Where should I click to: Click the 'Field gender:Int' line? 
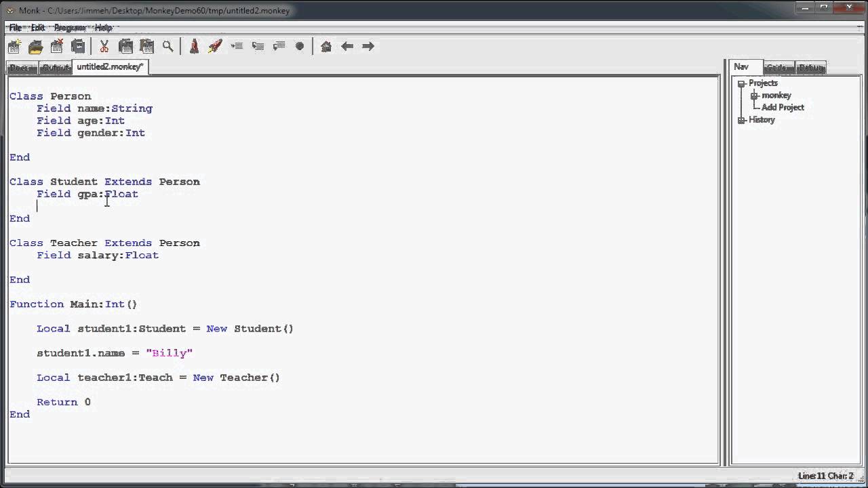[x=91, y=133]
